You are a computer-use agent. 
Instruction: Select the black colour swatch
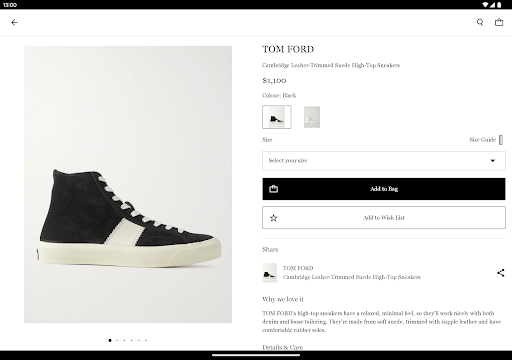[x=277, y=117]
